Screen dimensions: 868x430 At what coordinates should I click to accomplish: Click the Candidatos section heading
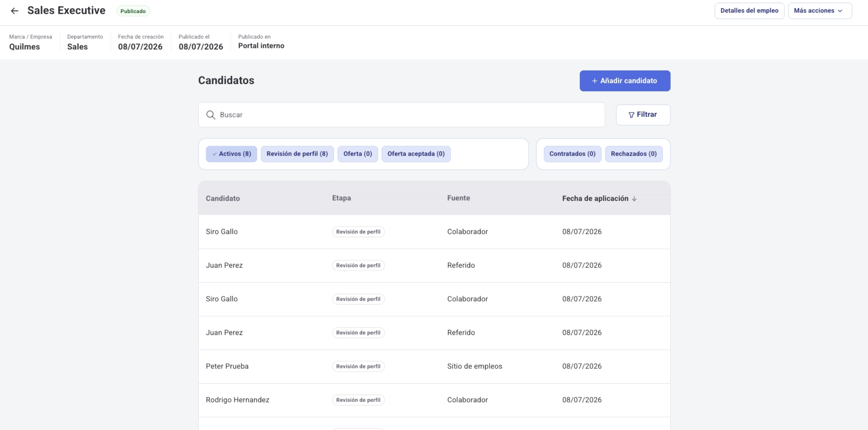point(226,80)
